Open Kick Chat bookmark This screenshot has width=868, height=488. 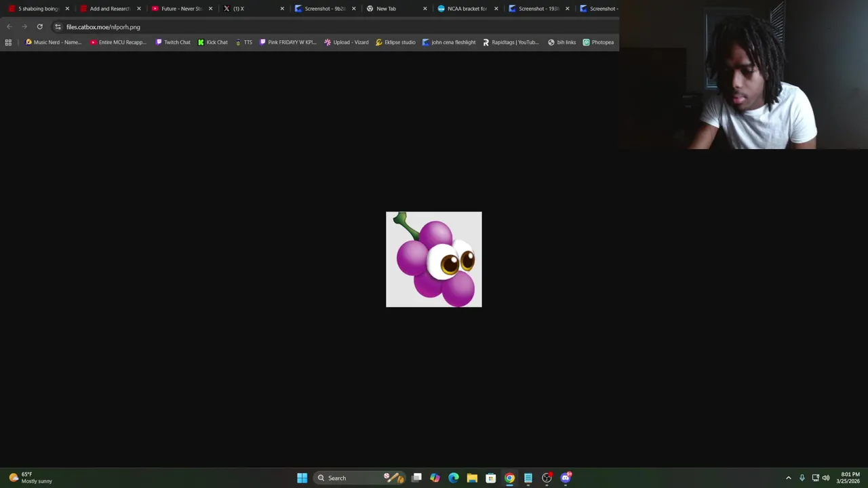213,42
